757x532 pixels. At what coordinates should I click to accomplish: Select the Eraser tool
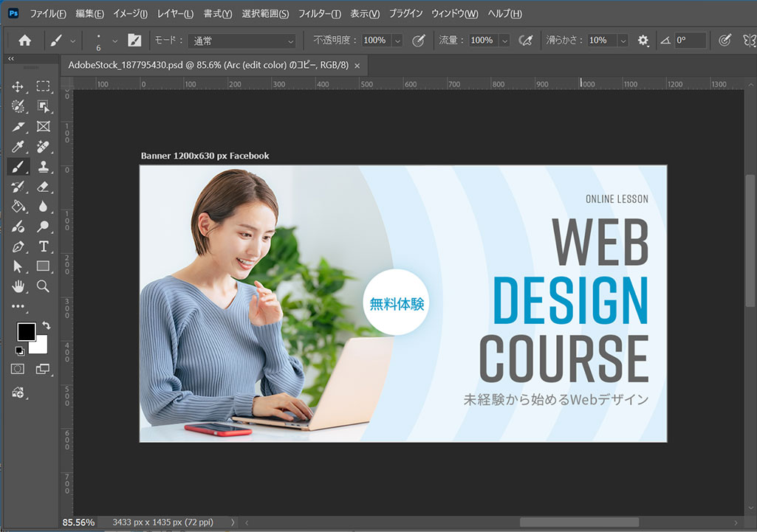[x=43, y=187]
